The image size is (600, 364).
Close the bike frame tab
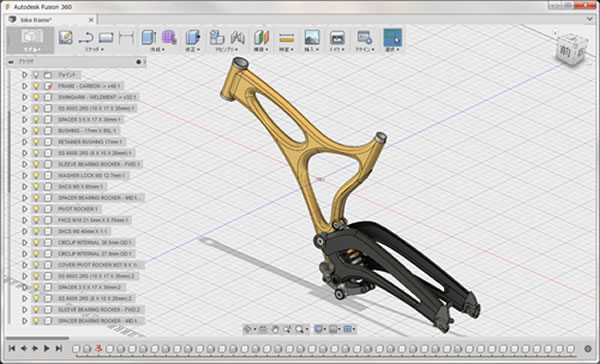pos(91,20)
